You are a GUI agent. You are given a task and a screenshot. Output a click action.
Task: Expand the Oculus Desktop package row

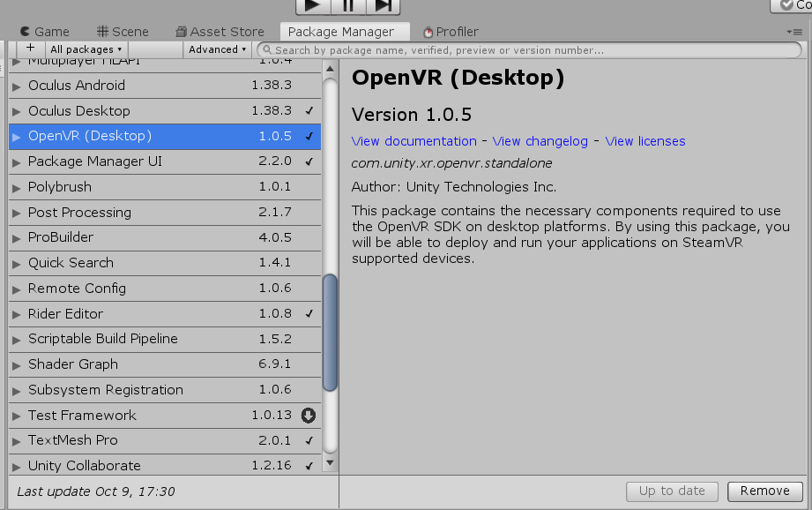tap(17, 111)
